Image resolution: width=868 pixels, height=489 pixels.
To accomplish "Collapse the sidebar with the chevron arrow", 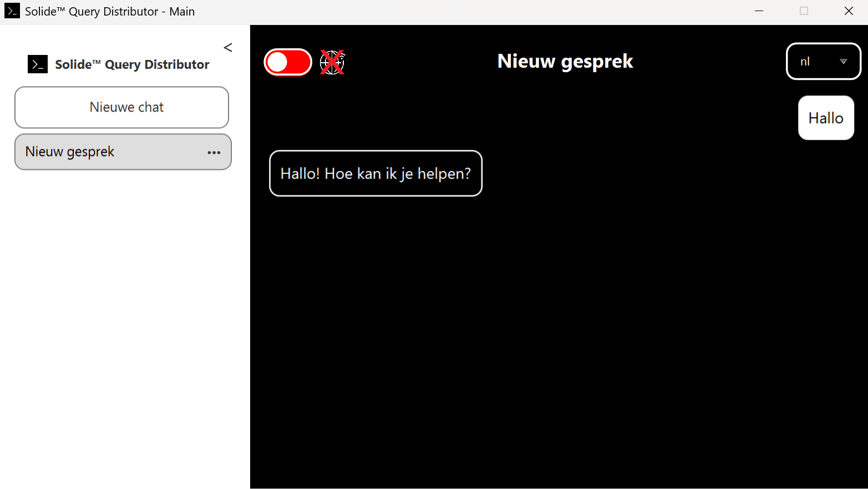I will 228,48.
